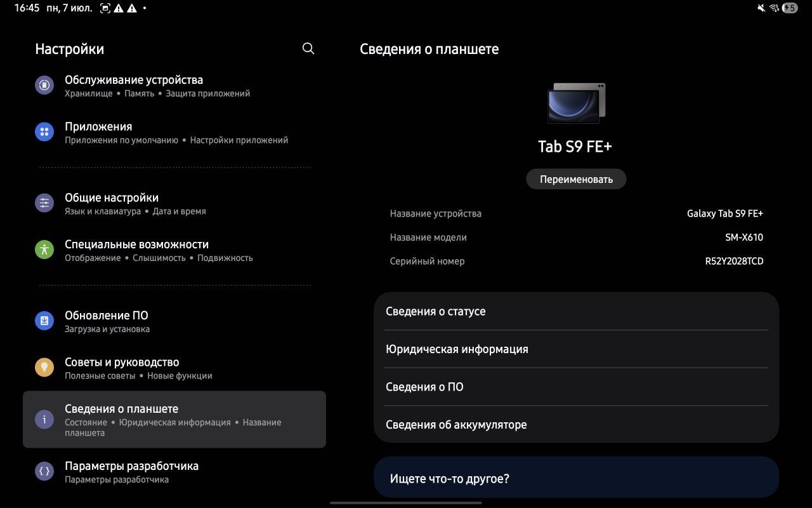
Task: Tap the first warning triangle notification icon
Action: (119, 8)
